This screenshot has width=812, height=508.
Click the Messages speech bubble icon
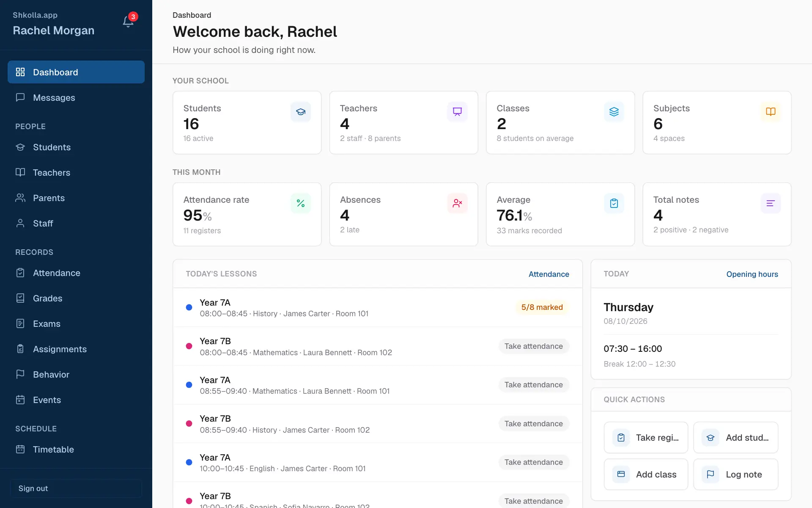20,97
